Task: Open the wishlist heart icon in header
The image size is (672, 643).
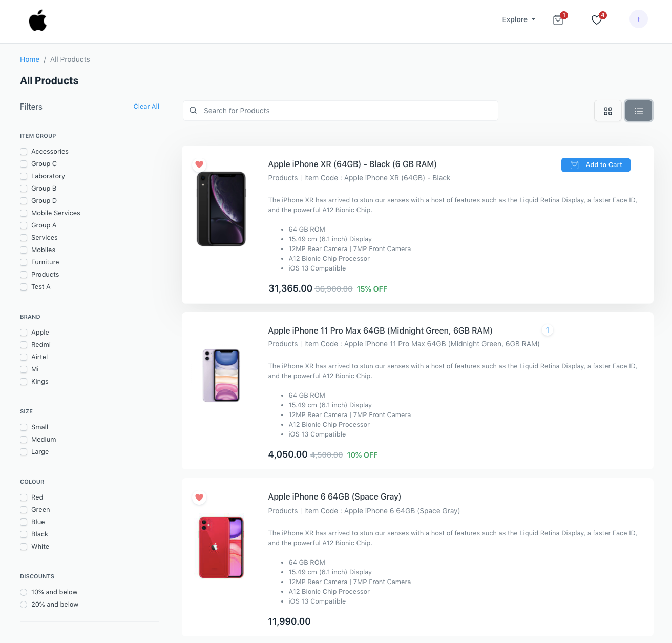Action: pyautogui.click(x=596, y=20)
